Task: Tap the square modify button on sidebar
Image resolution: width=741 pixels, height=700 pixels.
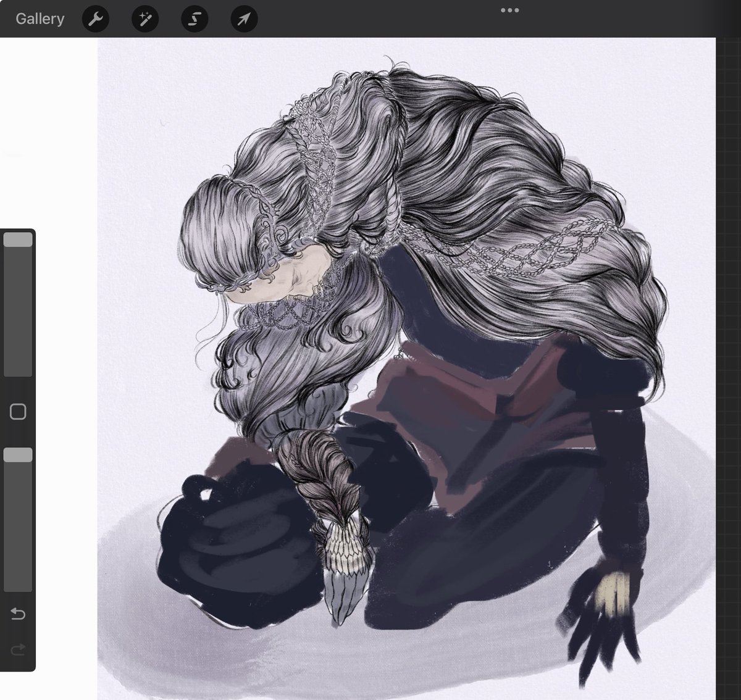Action: click(x=18, y=412)
